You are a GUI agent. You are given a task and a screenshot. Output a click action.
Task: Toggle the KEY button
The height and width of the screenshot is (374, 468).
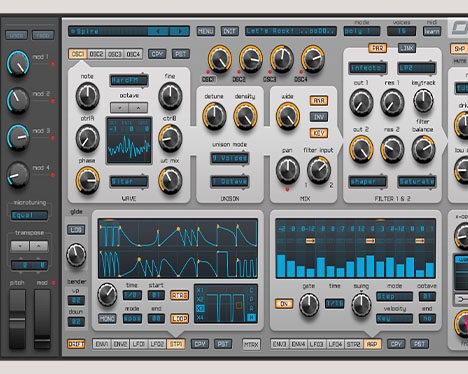319,133
